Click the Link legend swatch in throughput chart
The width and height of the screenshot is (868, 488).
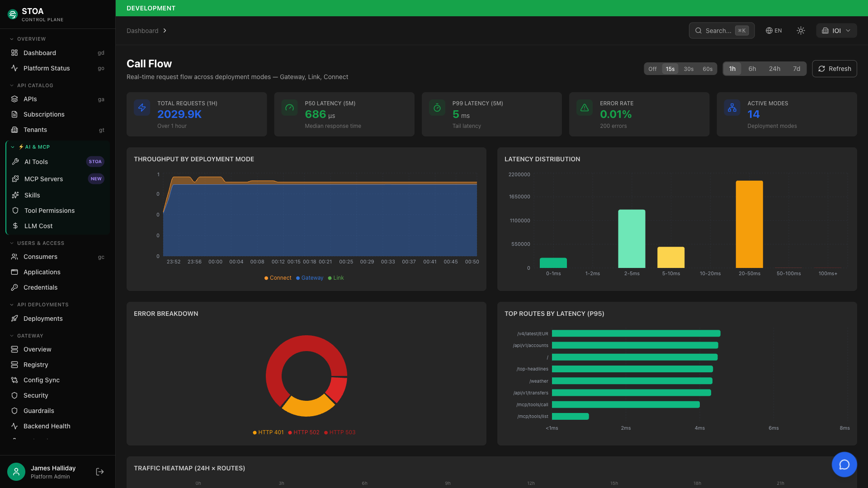(x=330, y=278)
